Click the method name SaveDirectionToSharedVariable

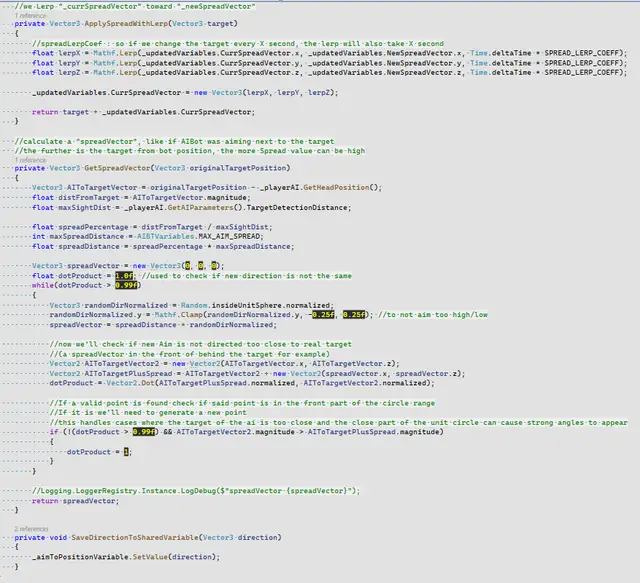click(x=135, y=538)
